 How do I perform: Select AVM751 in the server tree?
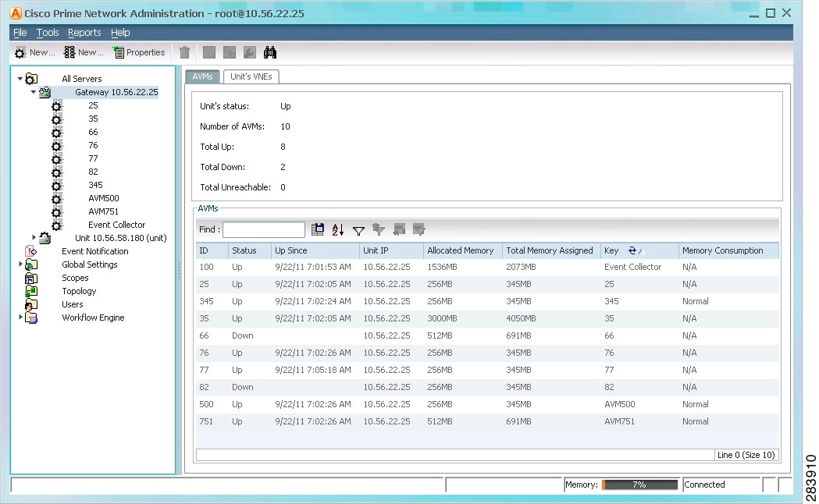tap(102, 211)
